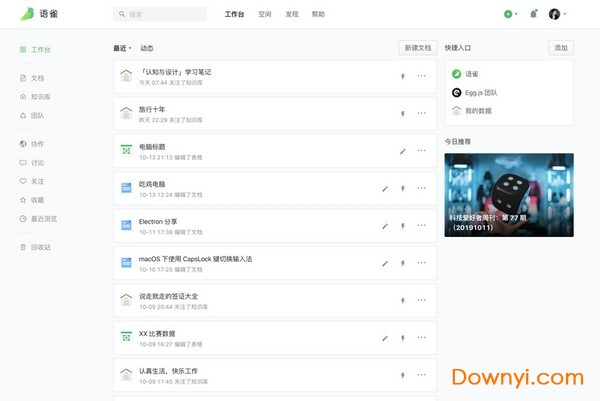Open the 帮助 top nav item

click(x=318, y=14)
